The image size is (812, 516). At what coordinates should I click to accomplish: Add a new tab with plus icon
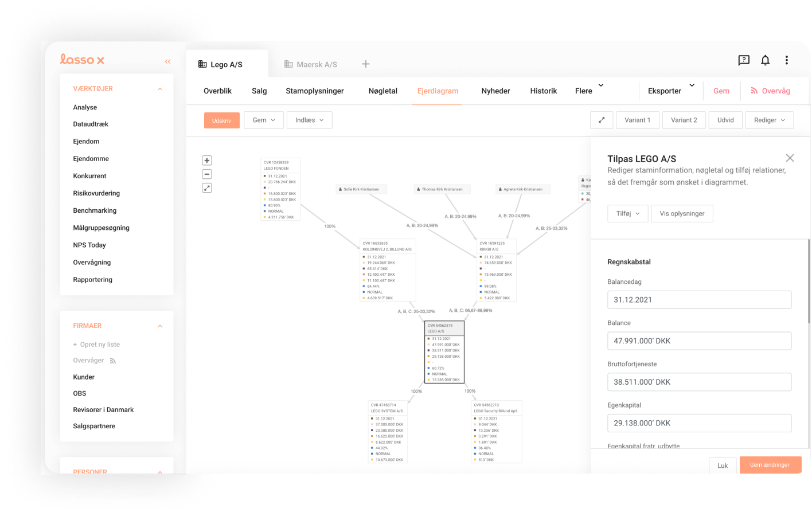[366, 64]
